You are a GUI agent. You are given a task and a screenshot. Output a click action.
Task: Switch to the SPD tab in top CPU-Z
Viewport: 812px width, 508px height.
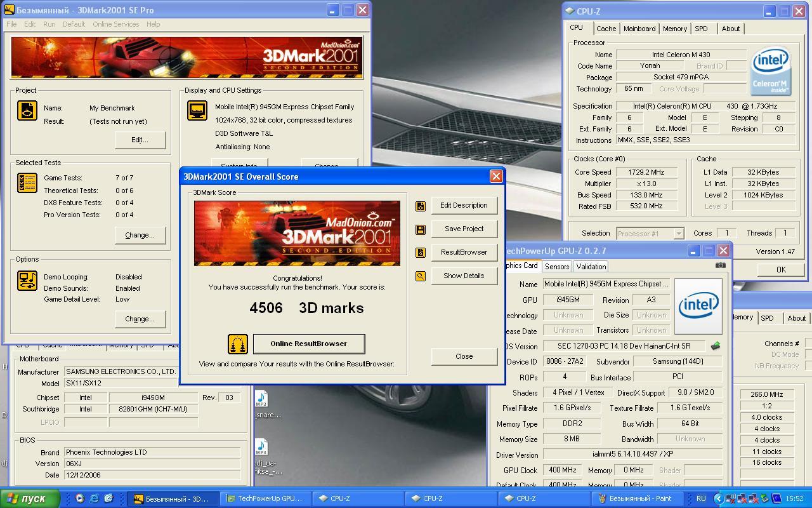pos(701,29)
